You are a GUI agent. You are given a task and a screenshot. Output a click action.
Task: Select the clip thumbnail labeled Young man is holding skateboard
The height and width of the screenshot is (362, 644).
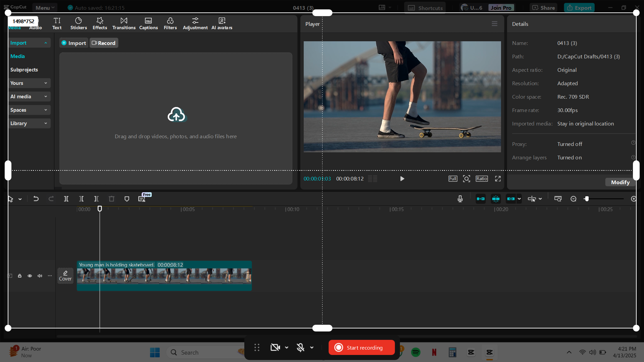pyautogui.click(x=164, y=276)
